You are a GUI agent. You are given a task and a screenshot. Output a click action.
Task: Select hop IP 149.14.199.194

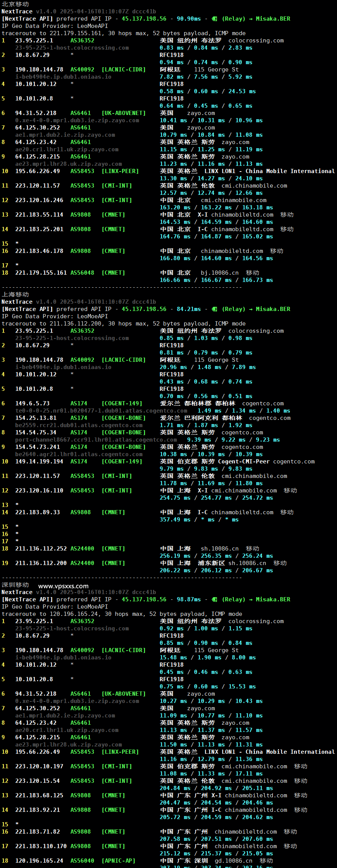click(x=39, y=462)
